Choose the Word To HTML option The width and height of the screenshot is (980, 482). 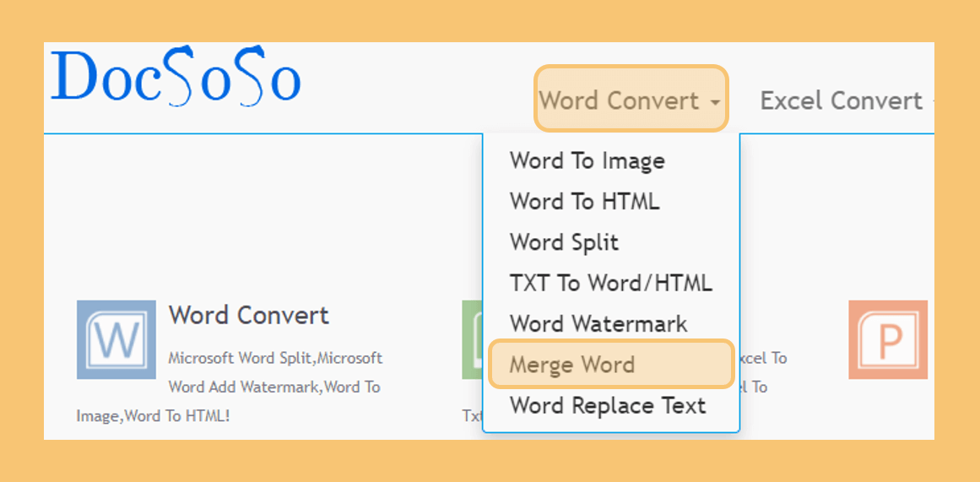coord(585,201)
